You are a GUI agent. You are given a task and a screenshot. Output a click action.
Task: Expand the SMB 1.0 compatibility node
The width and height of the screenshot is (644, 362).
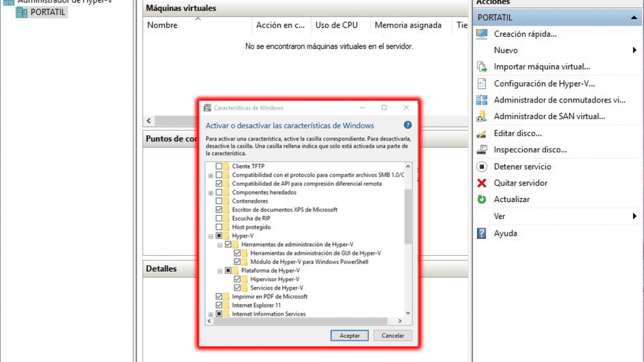tap(211, 175)
